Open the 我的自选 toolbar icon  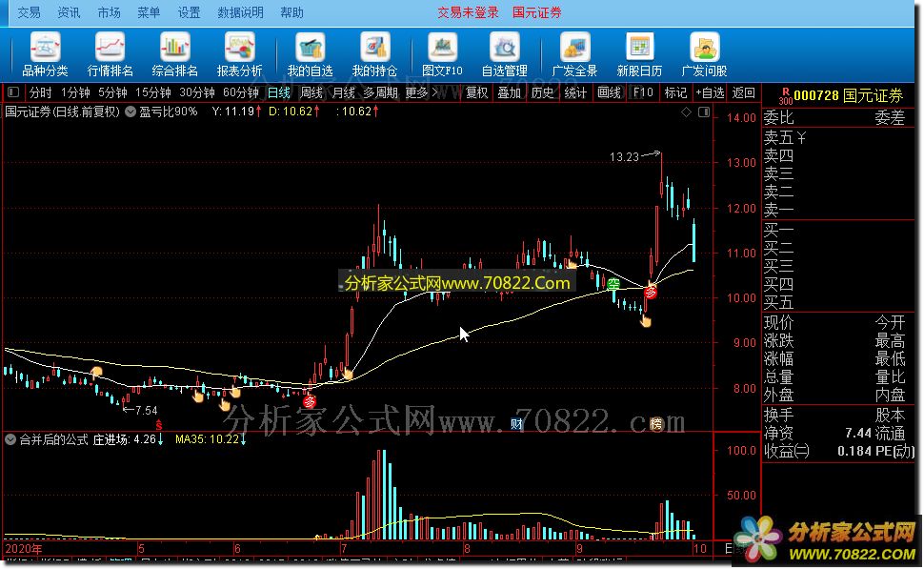(310, 55)
